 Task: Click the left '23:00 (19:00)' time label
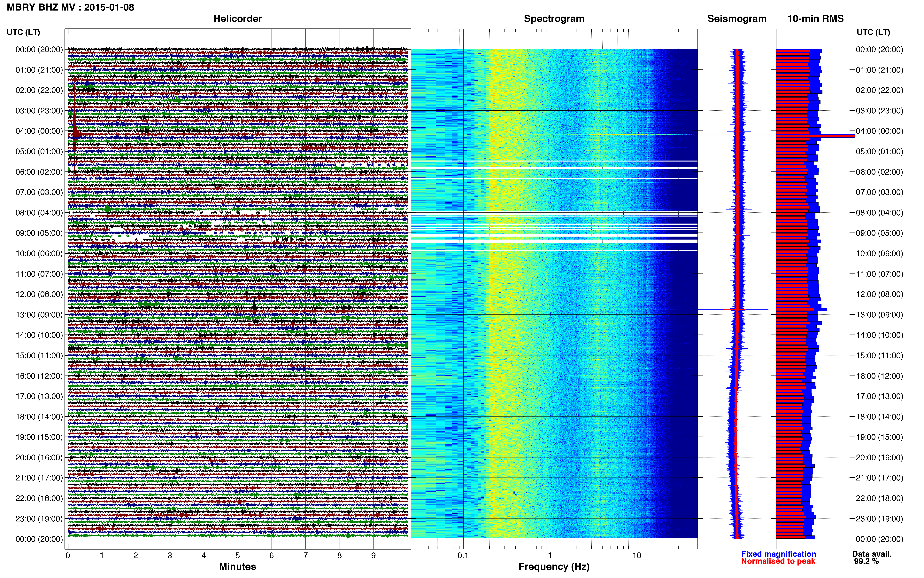click(x=39, y=518)
